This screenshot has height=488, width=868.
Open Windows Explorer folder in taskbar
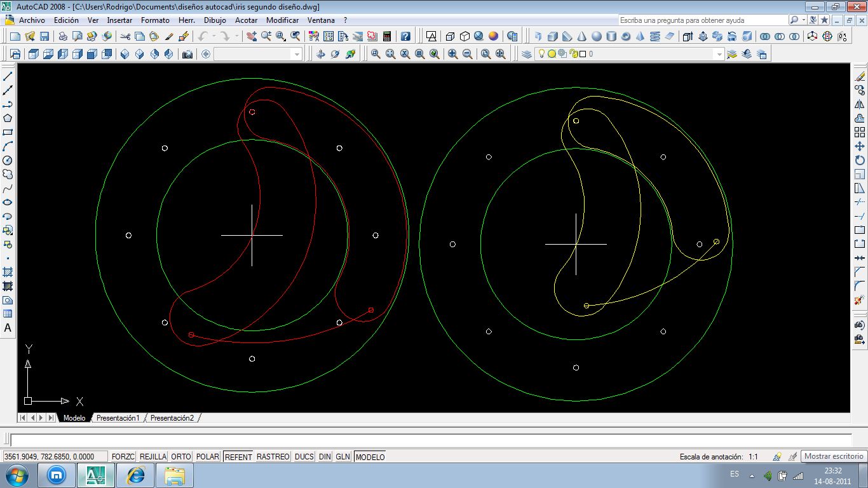(175, 475)
